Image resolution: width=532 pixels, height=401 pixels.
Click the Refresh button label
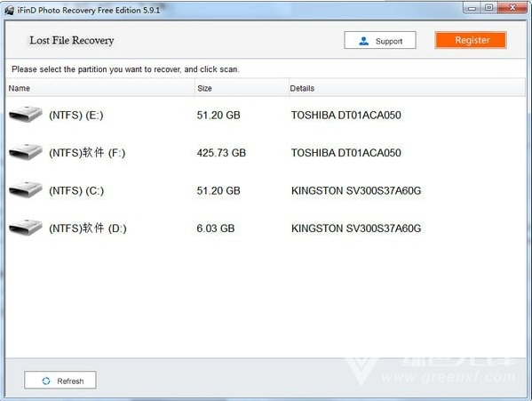[70, 381]
